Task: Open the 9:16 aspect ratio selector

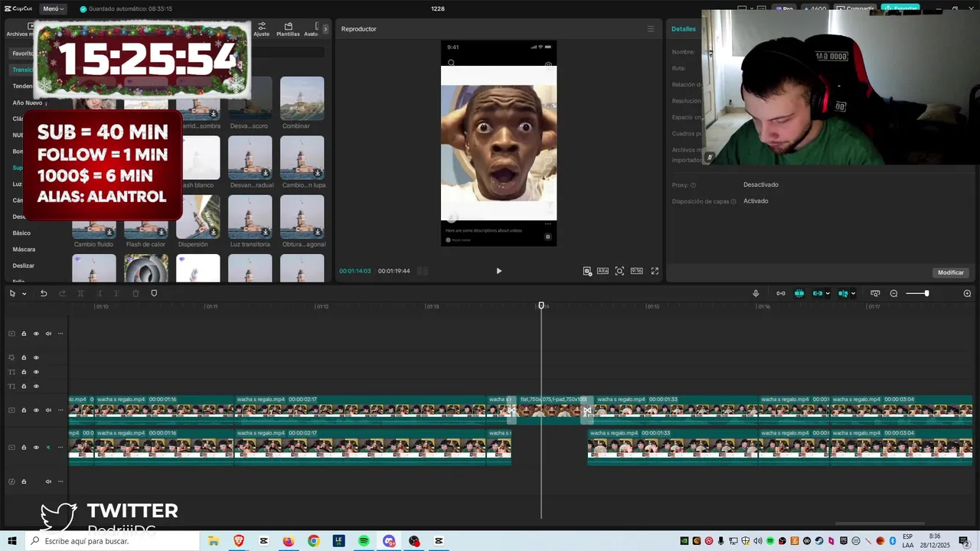Action: click(636, 271)
